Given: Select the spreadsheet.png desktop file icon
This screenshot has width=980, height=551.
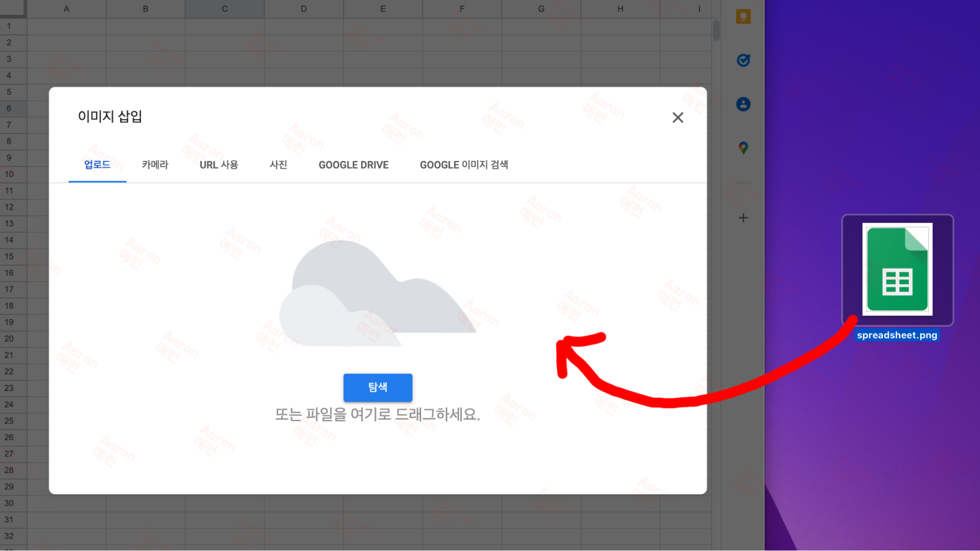Looking at the screenshot, I should [897, 270].
